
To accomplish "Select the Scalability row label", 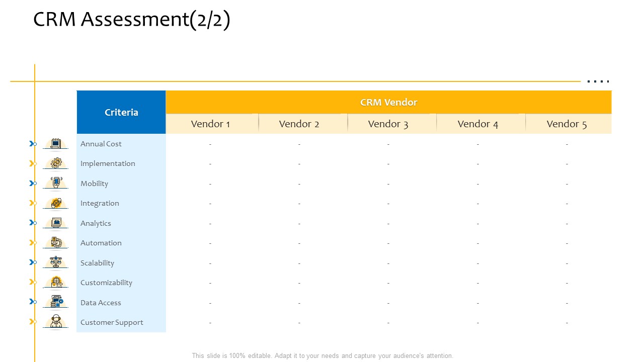I will click(x=97, y=263).
